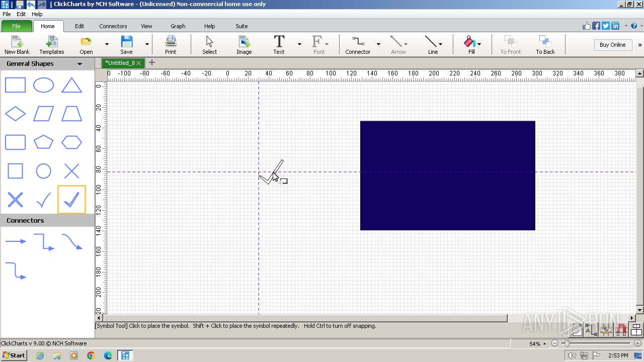Select the Line tool

pyautogui.click(x=433, y=45)
